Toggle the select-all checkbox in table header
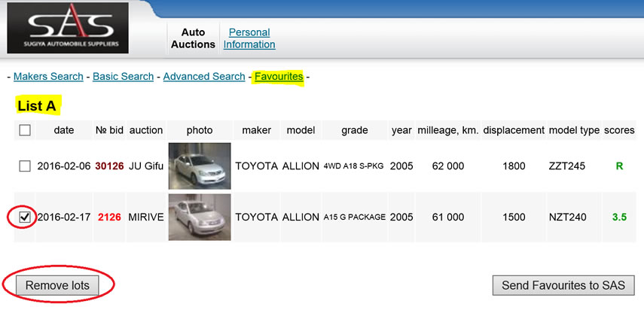This screenshot has height=313, width=644. pos(25,130)
